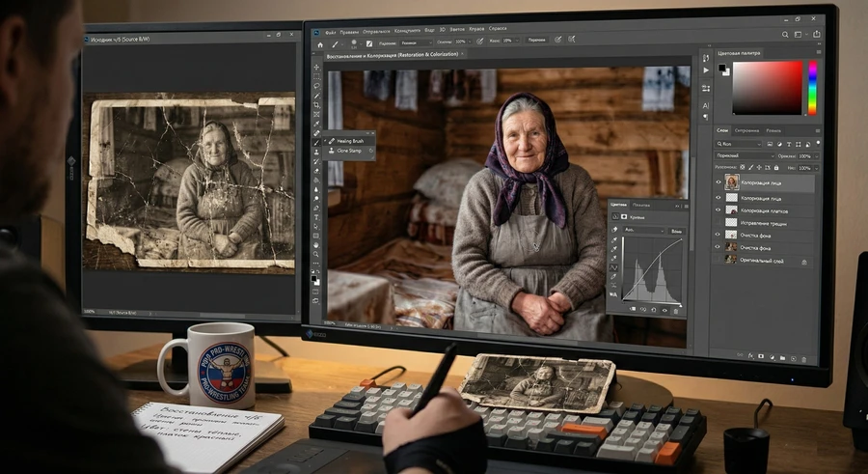Select the Eyedropper tool in the toolbox
The width and height of the screenshot is (868, 474).
pos(316,124)
